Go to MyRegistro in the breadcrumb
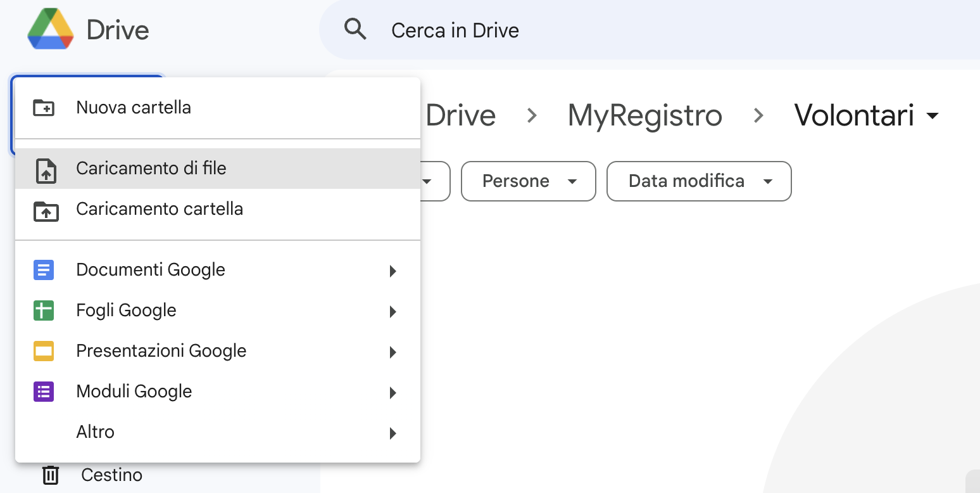 pos(644,115)
